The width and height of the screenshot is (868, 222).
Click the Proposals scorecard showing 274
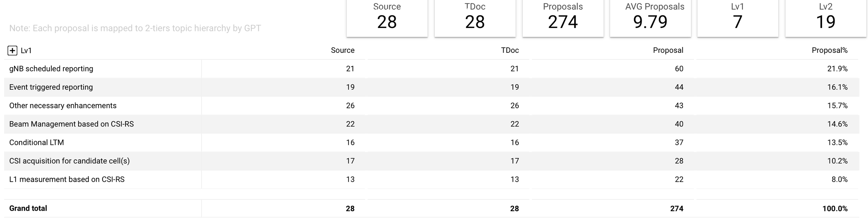coord(563,17)
